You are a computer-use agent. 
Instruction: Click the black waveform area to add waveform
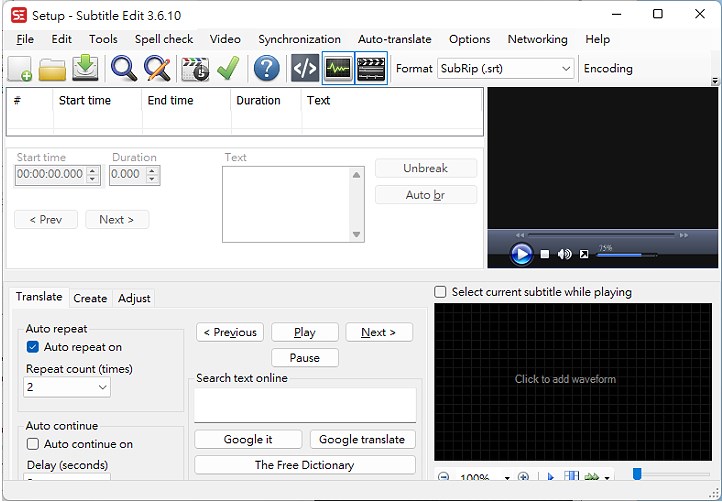pos(565,379)
